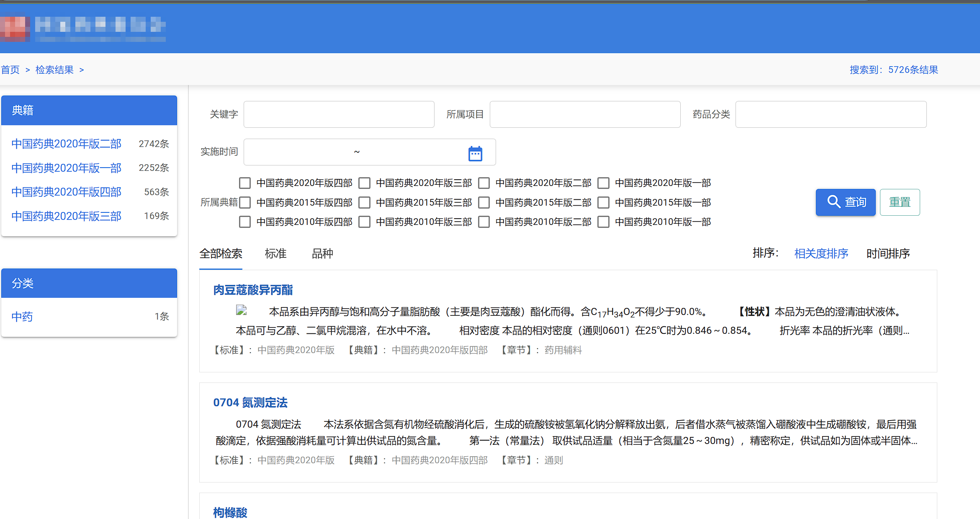Click 中国药典2020年版四部 under 肉豆蔻酸异丙酯 result
The width and height of the screenshot is (980, 519).
pyautogui.click(x=440, y=350)
